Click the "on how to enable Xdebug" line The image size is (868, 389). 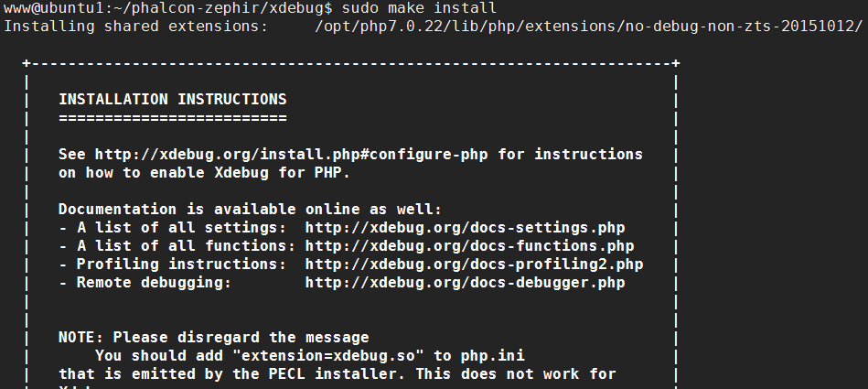[204, 172]
